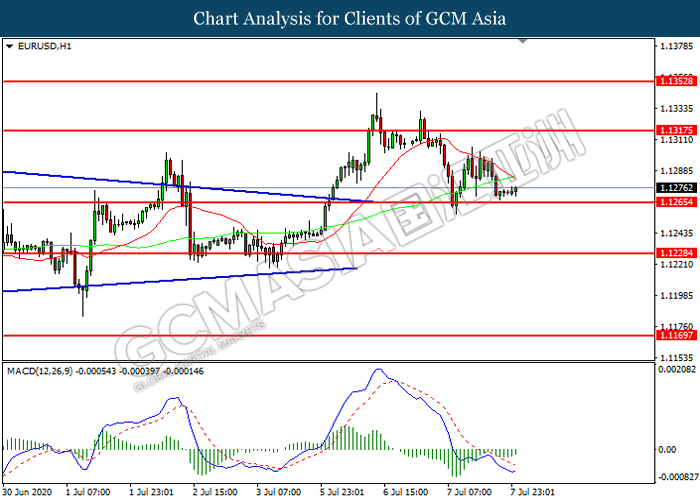Viewport: 700px width, 500px height.
Task: Select the 1.13175 red price label
Action: 677,130
